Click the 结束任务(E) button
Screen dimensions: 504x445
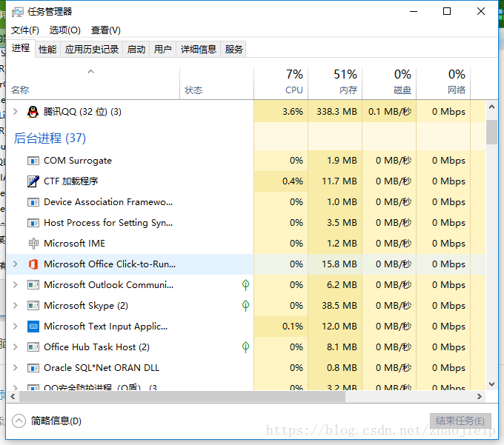pyautogui.click(x=460, y=421)
